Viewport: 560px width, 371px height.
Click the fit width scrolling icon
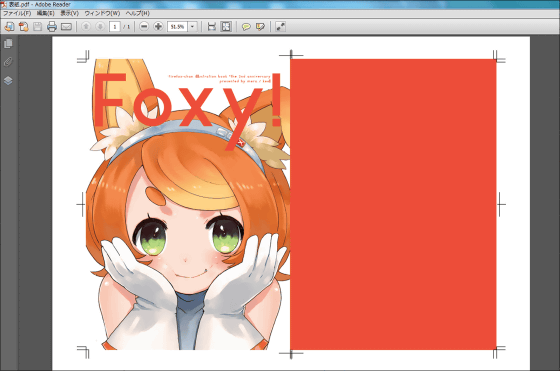tap(211, 26)
